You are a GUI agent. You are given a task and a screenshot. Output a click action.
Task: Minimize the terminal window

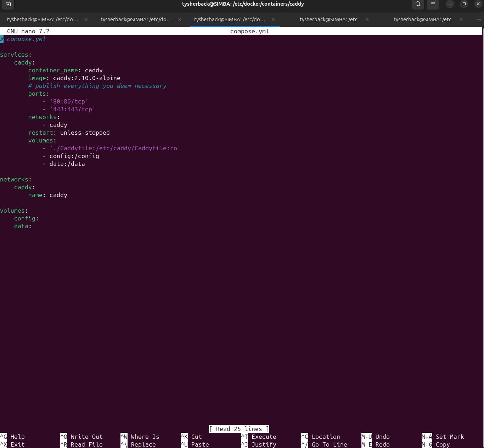point(450,4)
